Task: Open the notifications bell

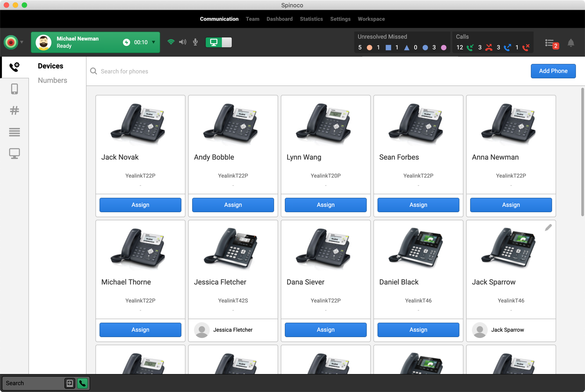Action: coord(571,43)
